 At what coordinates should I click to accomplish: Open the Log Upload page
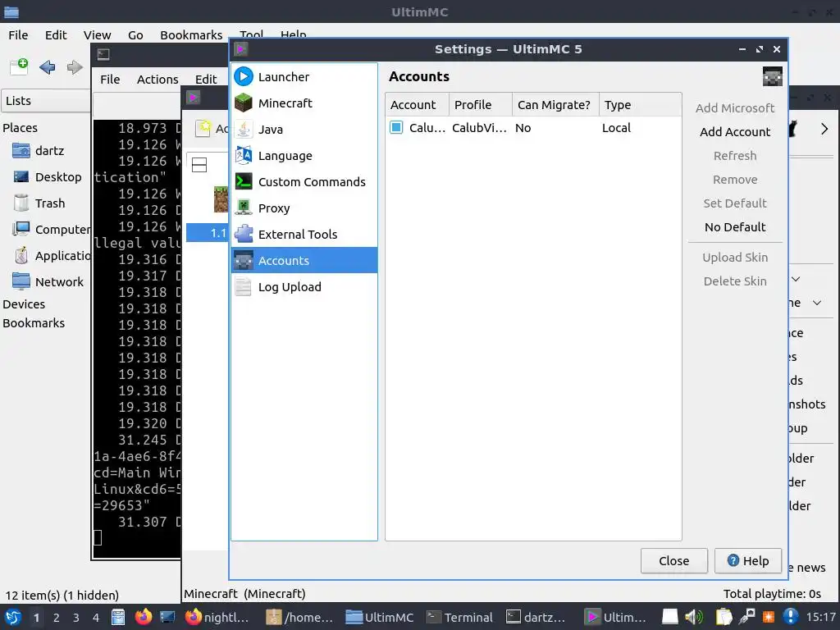(x=304, y=286)
